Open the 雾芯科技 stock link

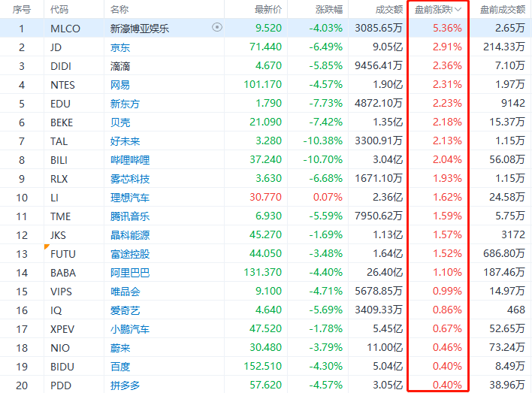pyautogui.click(x=130, y=179)
